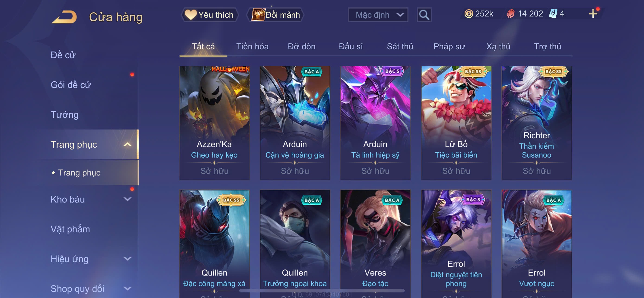Open Tướng in the sidebar

(x=64, y=115)
